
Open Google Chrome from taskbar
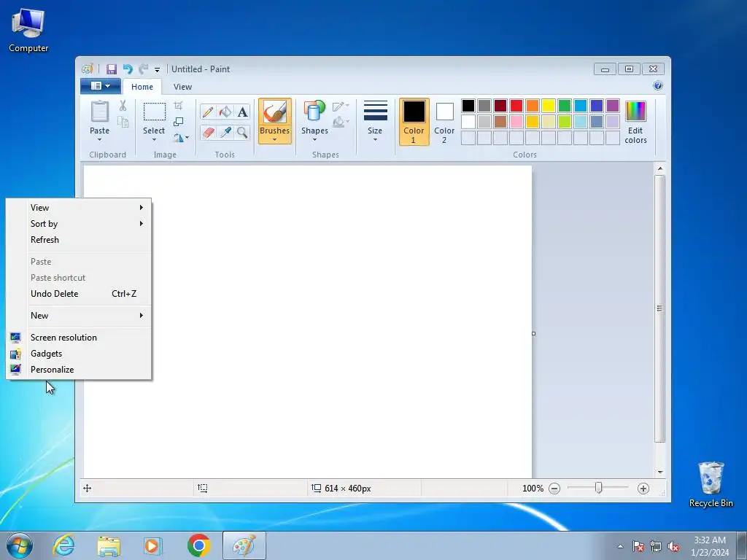[198, 545]
